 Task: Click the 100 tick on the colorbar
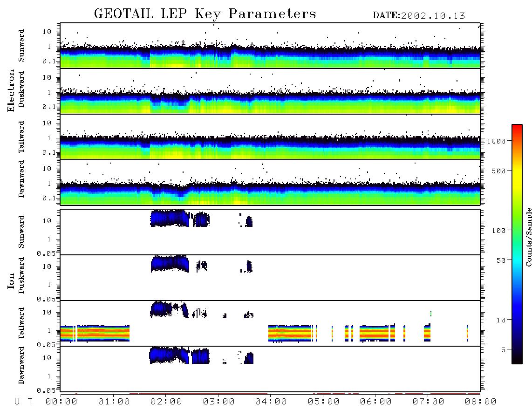coord(498,231)
